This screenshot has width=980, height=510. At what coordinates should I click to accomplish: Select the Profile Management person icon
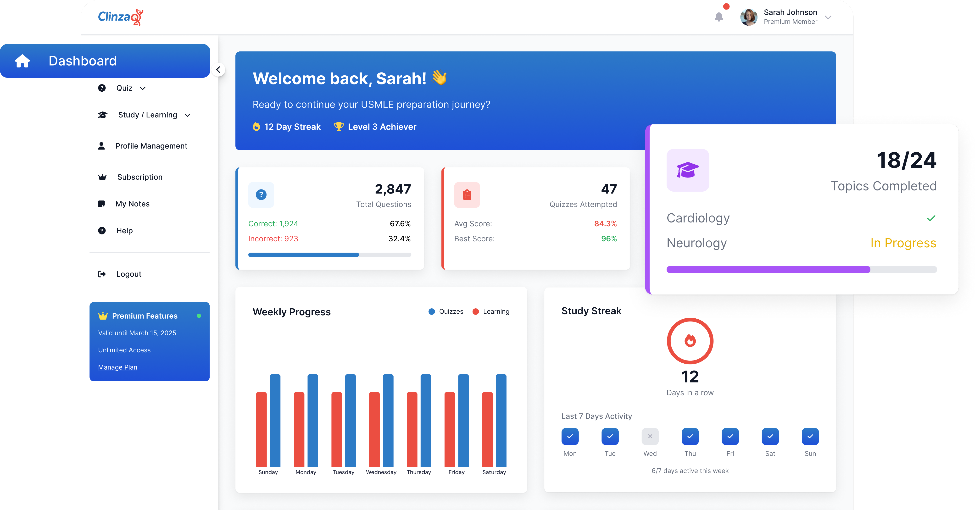[102, 146]
